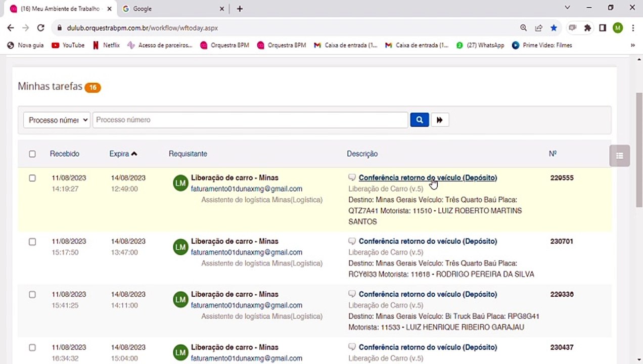This screenshot has width=643, height=364.
Task: Click the blue search magnifier button
Action: click(x=420, y=120)
